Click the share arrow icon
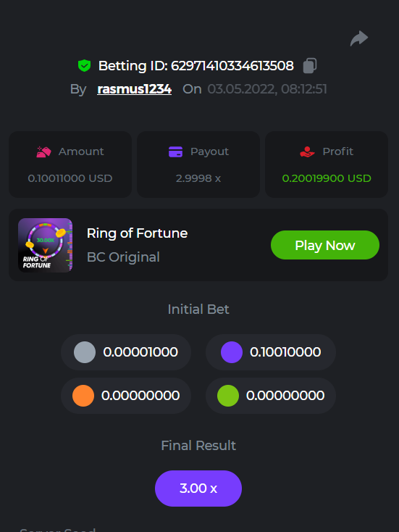This screenshot has height=532, width=399. coord(359,38)
